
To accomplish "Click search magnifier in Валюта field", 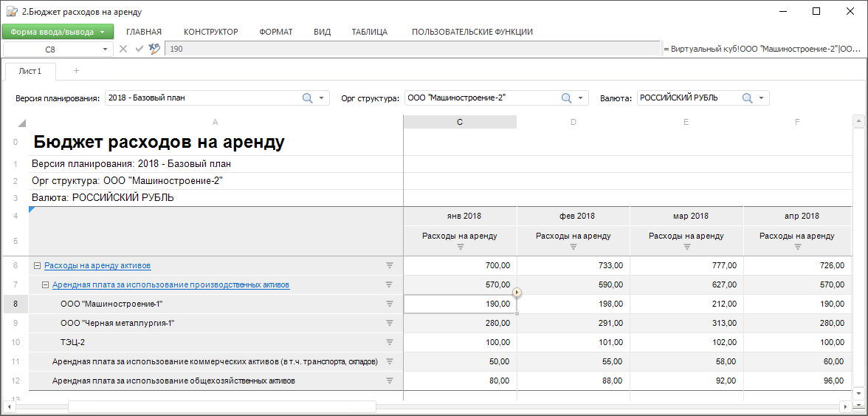I will [x=747, y=98].
